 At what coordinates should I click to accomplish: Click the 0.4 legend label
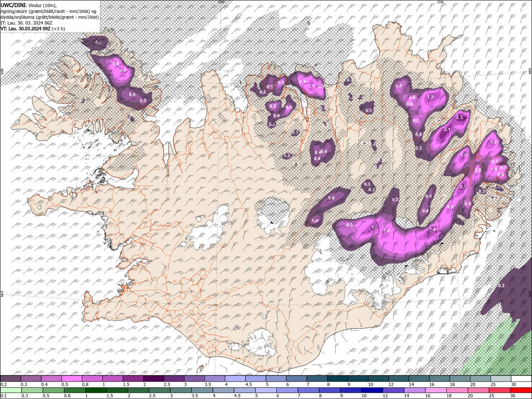coord(44,385)
